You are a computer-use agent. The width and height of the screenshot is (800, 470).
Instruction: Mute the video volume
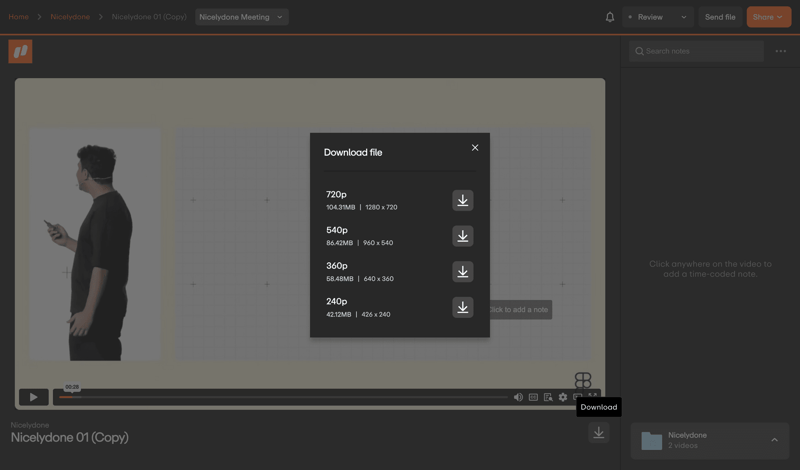[x=518, y=397]
